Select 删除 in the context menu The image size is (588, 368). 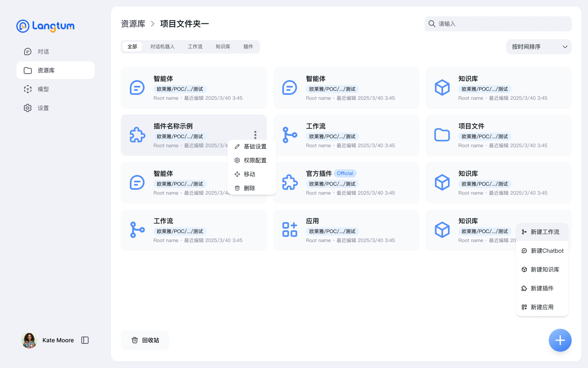(249, 188)
